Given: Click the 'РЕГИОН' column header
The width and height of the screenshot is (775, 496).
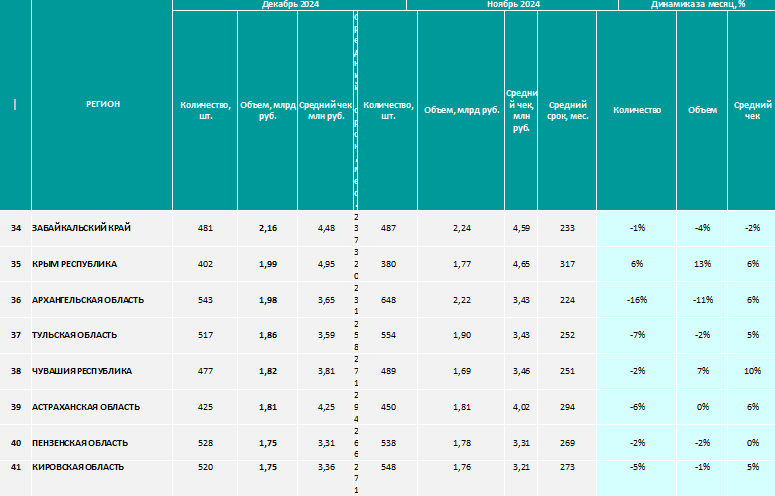Looking at the screenshot, I should tap(102, 104).
